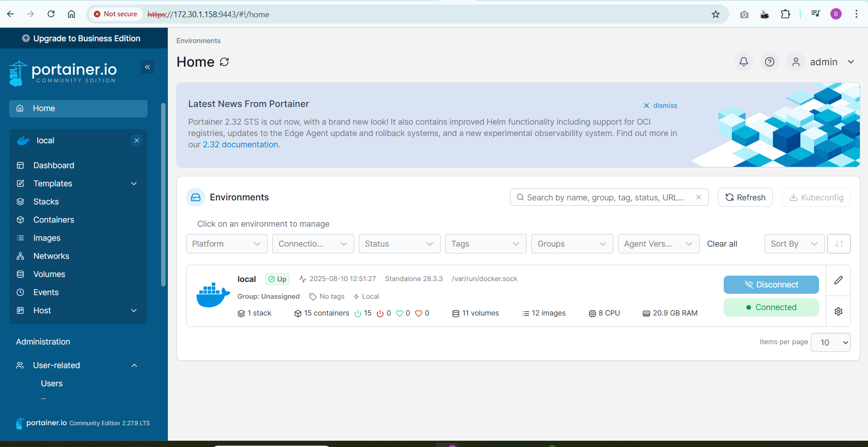Viewport: 868px width, 447px height.
Task: Close the local environment with X
Action: point(137,141)
